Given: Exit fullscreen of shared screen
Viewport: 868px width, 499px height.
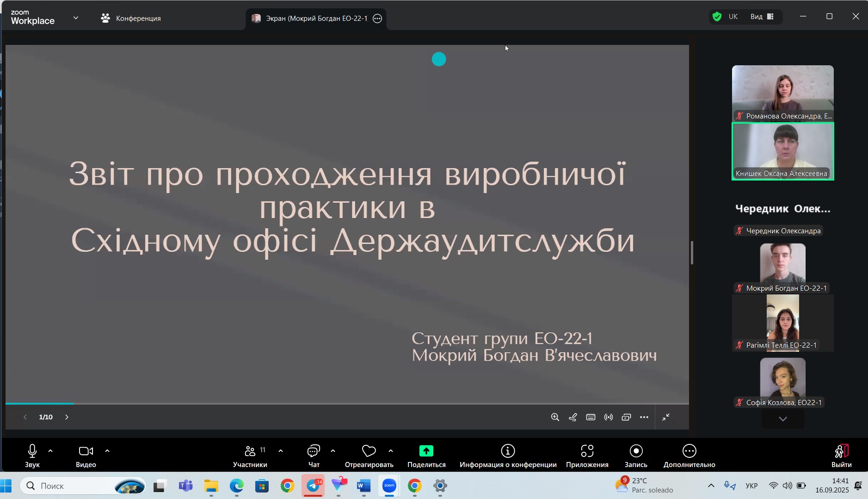Looking at the screenshot, I should point(666,417).
